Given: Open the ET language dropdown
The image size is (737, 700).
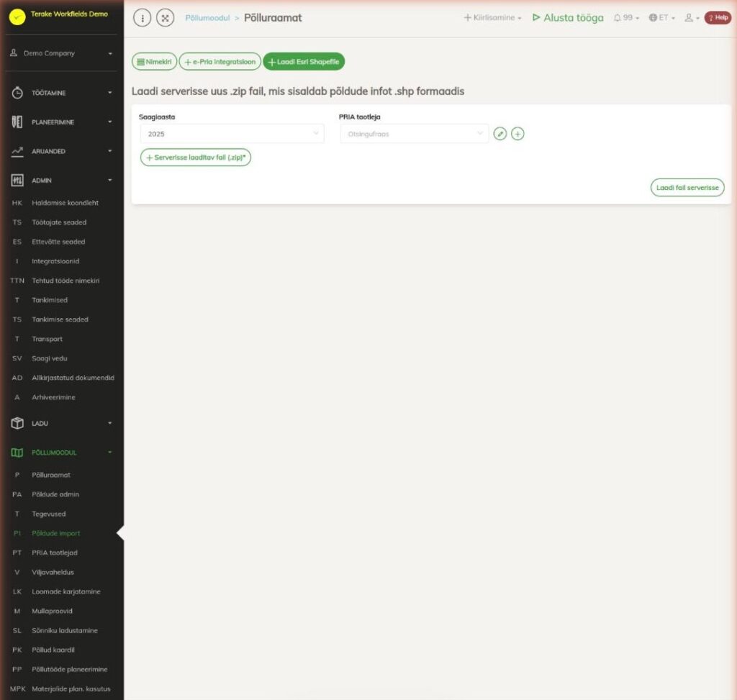Looking at the screenshot, I should 662,18.
